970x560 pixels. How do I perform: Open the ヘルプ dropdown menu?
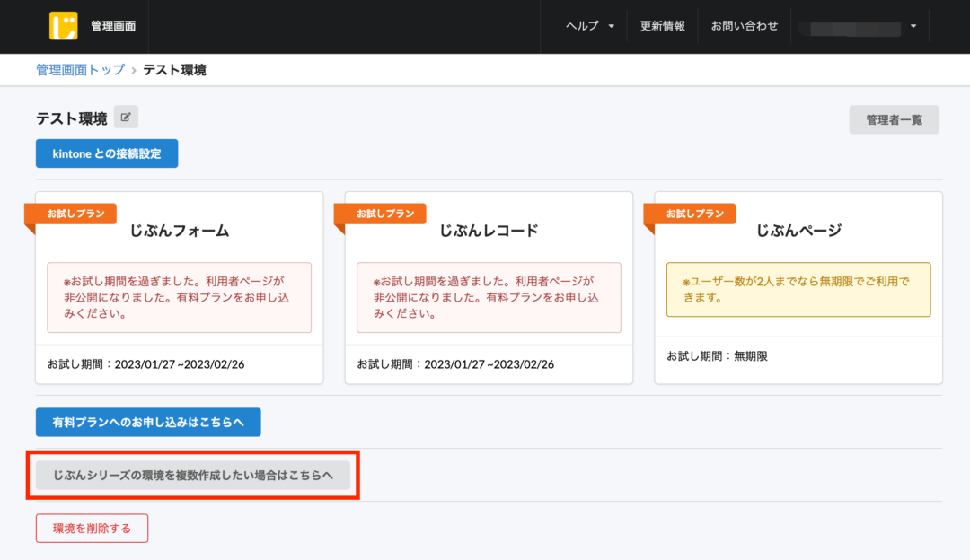590,26
